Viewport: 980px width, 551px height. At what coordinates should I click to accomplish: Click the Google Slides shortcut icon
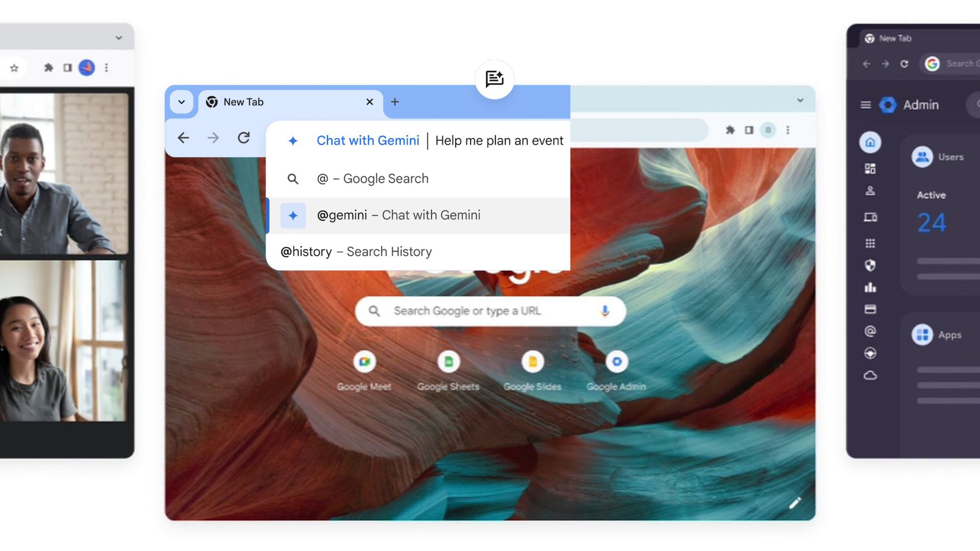click(532, 362)
